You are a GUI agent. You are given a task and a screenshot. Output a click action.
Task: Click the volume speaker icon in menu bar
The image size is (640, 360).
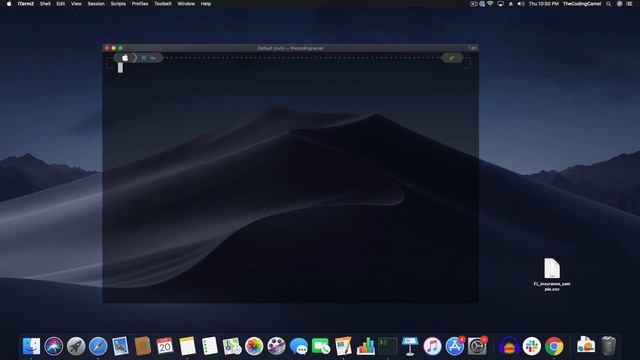coord(521,4)
